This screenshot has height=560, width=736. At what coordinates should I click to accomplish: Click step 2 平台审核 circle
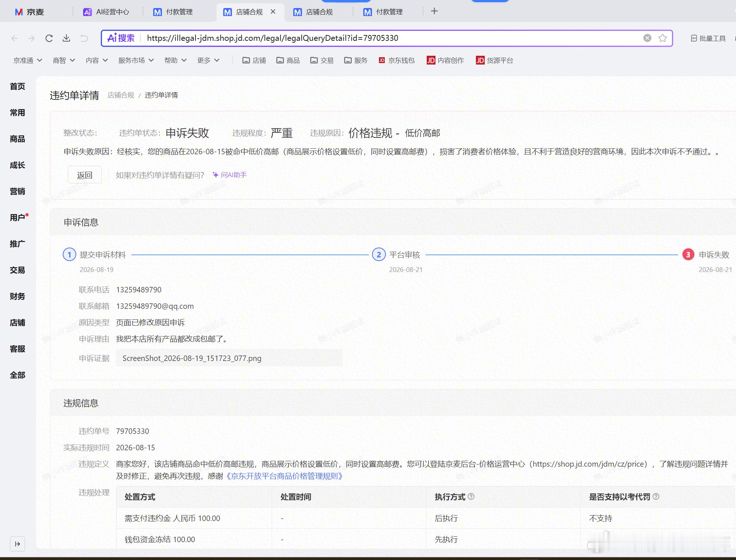(x=379, y=254)
